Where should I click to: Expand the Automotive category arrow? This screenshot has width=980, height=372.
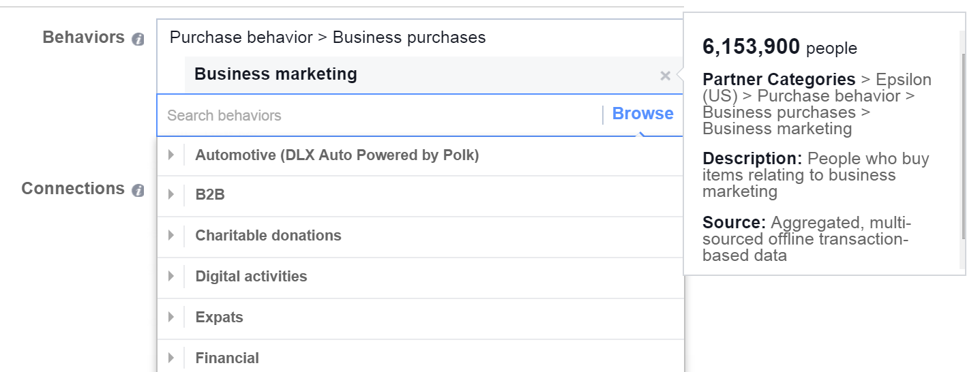(171, 155)
